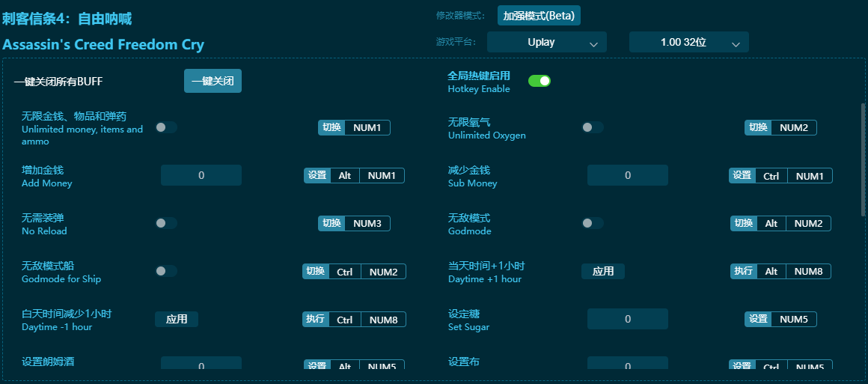This screenshot has height=384, width=868.
Task: Click 执行 hotkey label for Daytime -1 hour
Action: click(316, 319)
